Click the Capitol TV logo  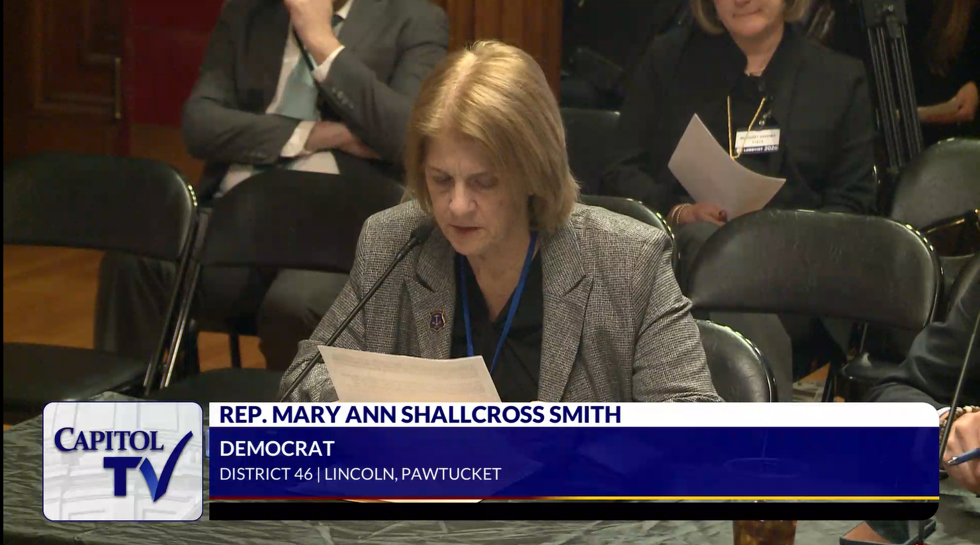click(122, 460)
